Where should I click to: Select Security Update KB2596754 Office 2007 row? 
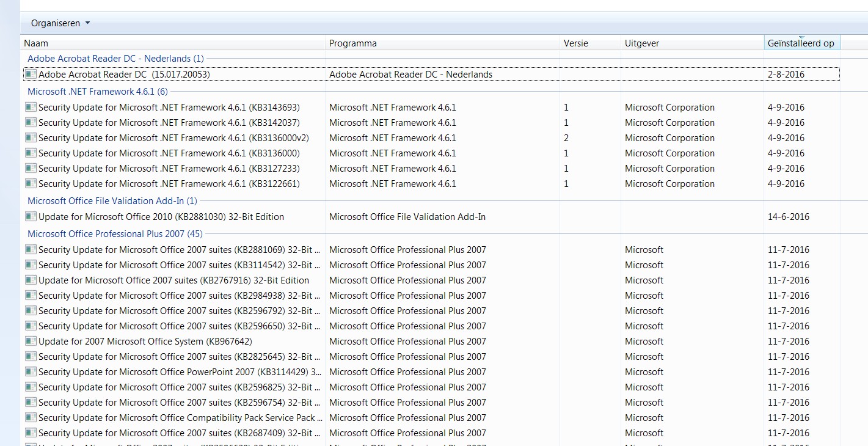[x=431, y=402]
